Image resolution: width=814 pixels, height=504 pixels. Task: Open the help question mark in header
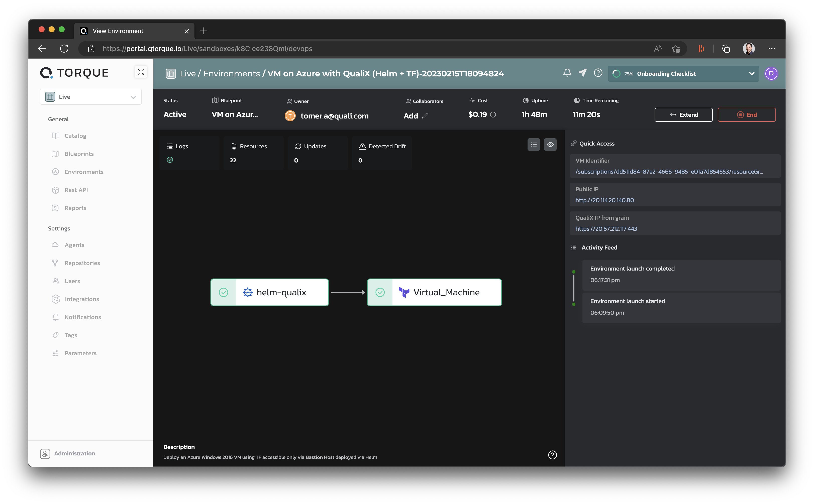point(598,73)
